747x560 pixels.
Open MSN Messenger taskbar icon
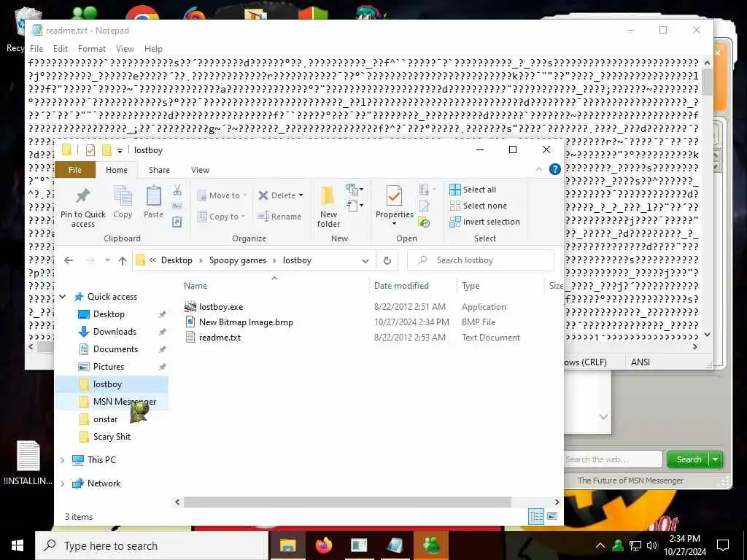[x=431, y=545]
